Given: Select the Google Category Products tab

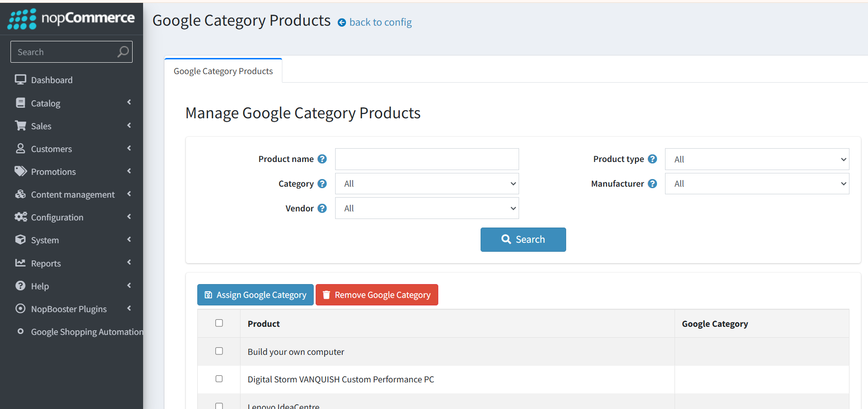Looking at the screenshot, I should tap(223, 71).
